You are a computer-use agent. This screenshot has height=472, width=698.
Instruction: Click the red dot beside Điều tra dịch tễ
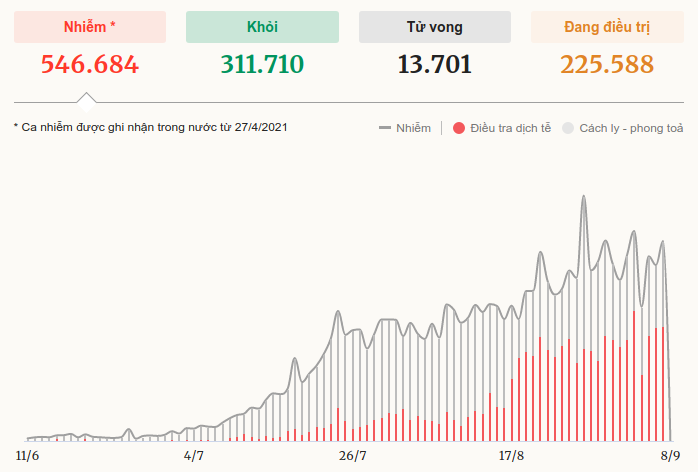tap(458, 128)
